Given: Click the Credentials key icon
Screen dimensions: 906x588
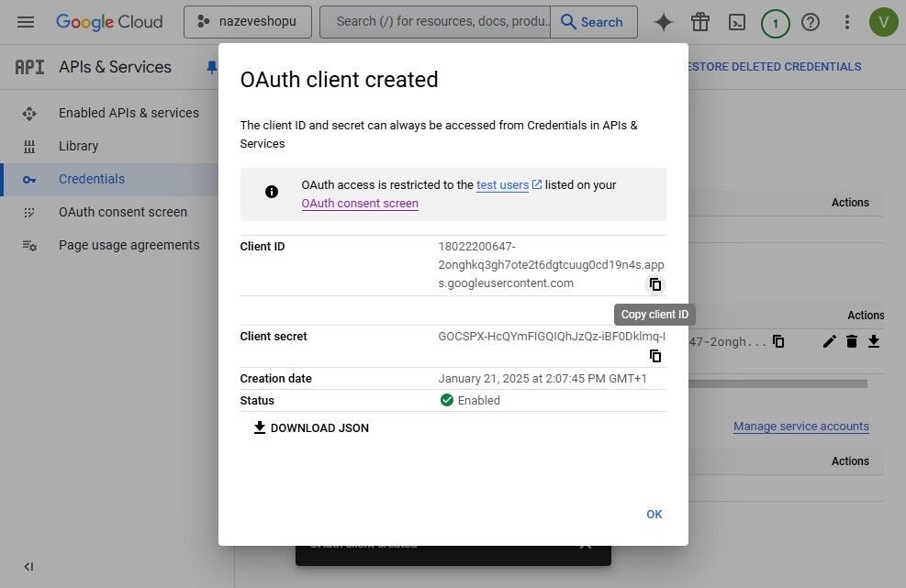Looking at the screenshot, I should pos(29,180).
